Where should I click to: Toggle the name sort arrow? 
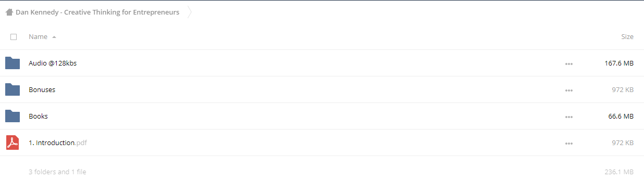[54, 37]
